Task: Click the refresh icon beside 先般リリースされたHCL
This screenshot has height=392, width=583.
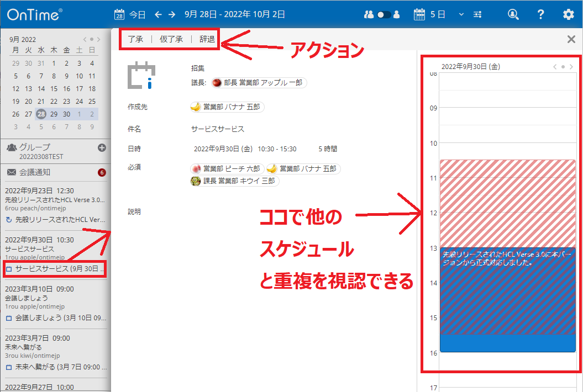Action: tap(9, 220)
